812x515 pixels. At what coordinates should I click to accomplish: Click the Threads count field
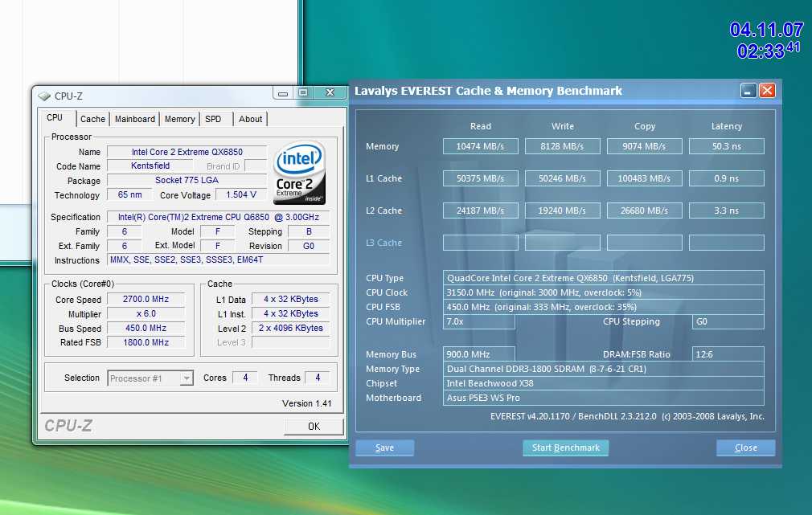tap(318, 378)
